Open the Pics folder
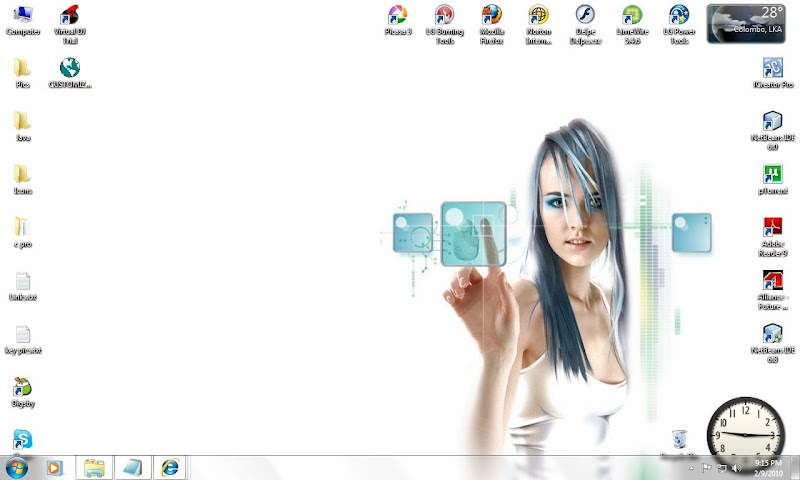The width and height of the screenshot is (800, 480). (x=22, y=73)
